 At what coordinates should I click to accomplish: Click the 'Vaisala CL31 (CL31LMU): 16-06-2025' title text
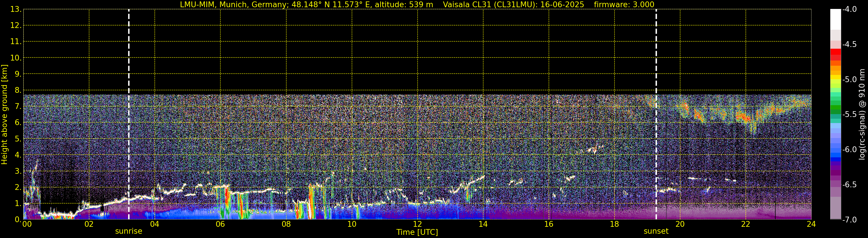click(x=513, y=4)
